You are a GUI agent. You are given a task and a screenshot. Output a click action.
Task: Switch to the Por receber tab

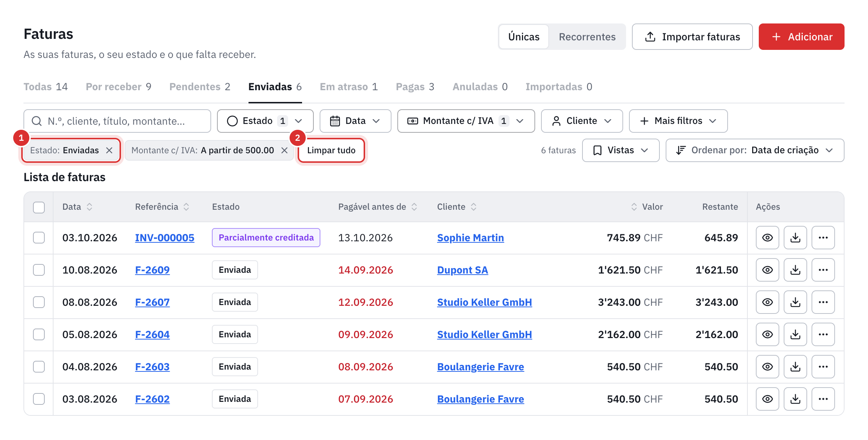118,87
